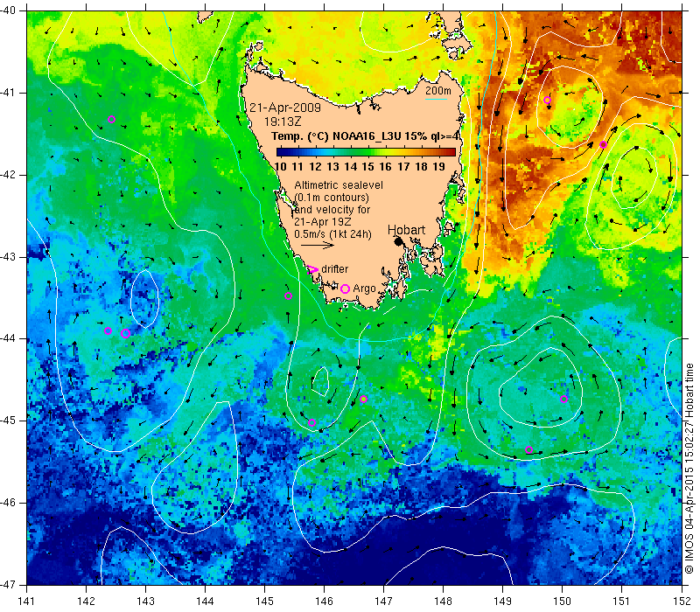
Task: Click the '21-Apr-2009' date label
Action: pyautogui.click(x=285, y=108)
